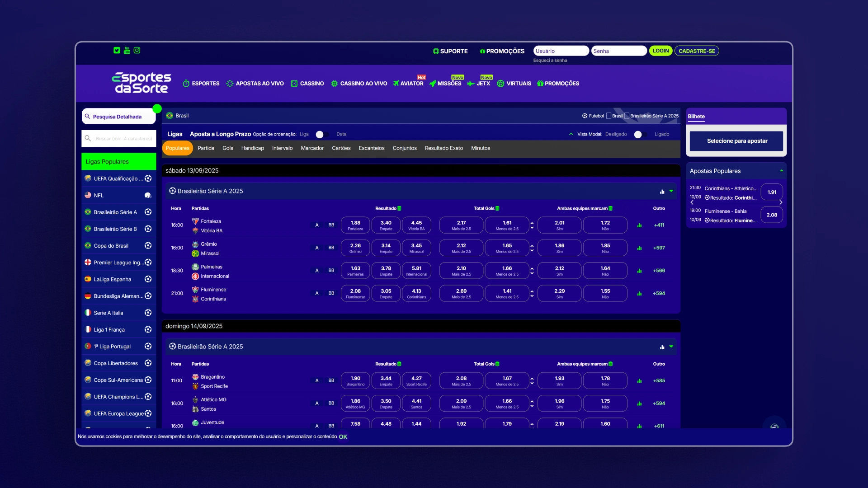
Task: Toggle the Liga/Data sorting switch
Action: point(322,135)
